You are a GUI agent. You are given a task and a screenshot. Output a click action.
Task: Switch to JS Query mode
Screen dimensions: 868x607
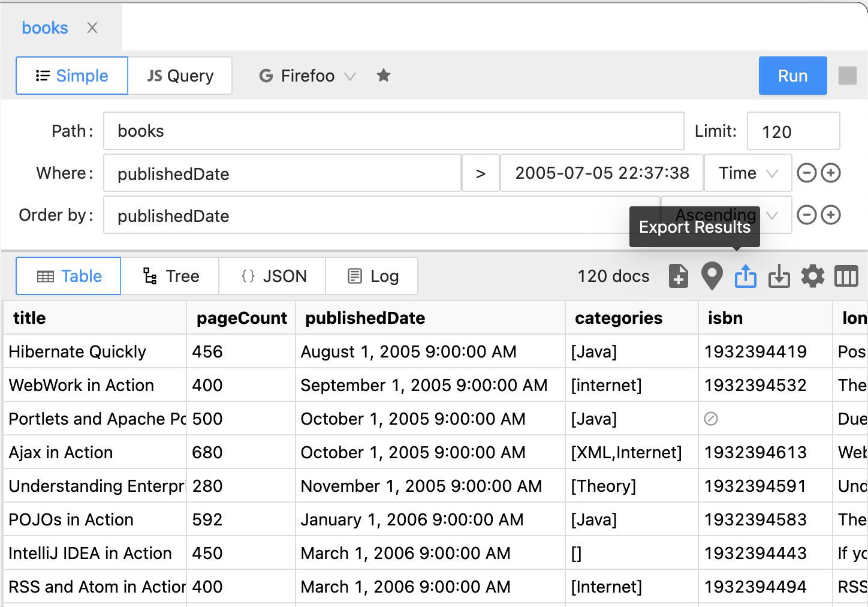180,76
